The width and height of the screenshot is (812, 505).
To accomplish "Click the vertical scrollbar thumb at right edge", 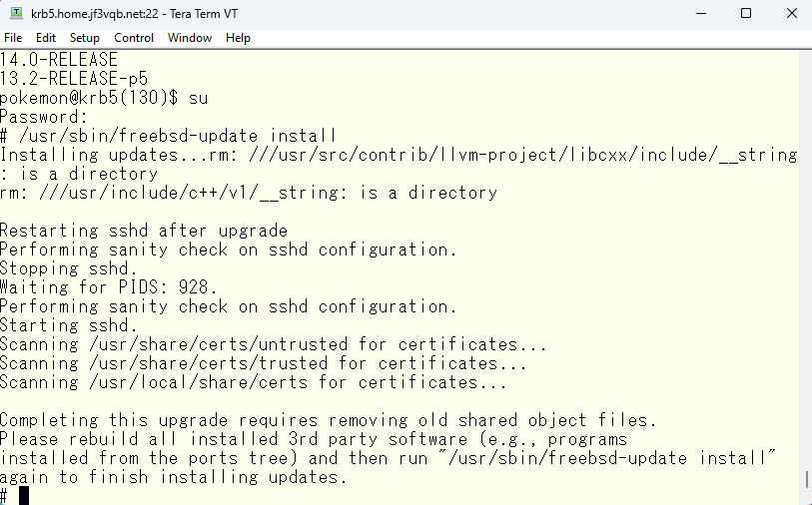I will point(808,480).
